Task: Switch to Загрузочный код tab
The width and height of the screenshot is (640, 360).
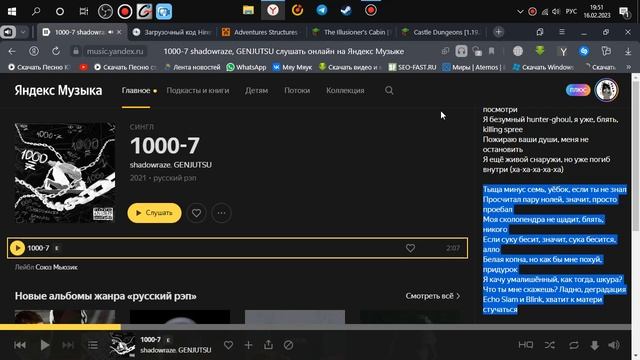Action: (171, 32)
